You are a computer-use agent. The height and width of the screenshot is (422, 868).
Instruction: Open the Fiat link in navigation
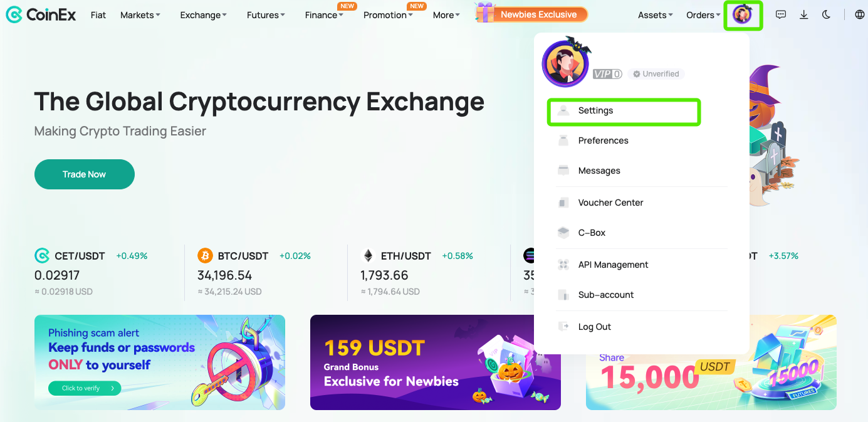[x=98, y=15]
